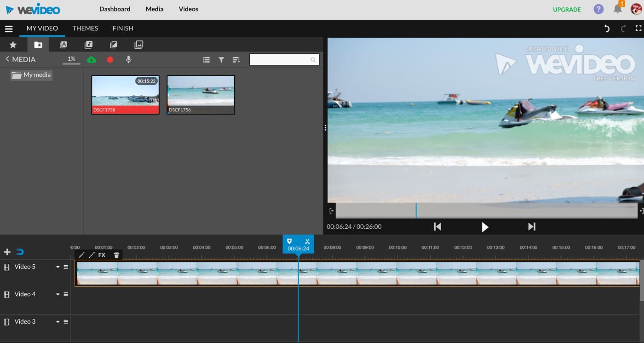Viewport: 644px width, 343px height.
Task: Open the sort media options dropdown
Action: click(x=236, y=60)
